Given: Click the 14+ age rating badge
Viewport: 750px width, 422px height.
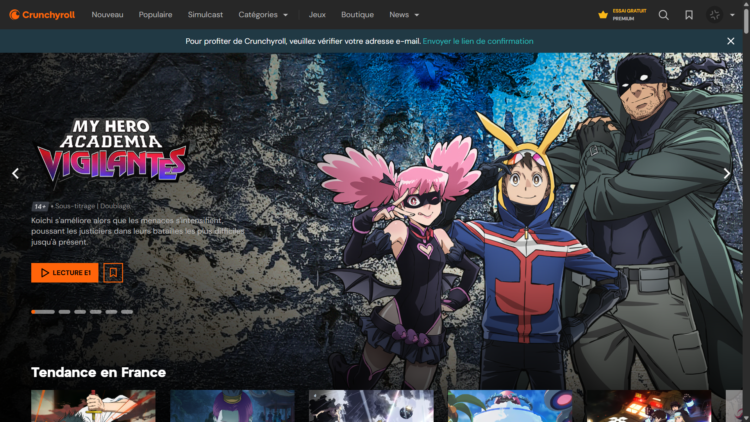Looking at the screenshot, I should coord(40,207).
